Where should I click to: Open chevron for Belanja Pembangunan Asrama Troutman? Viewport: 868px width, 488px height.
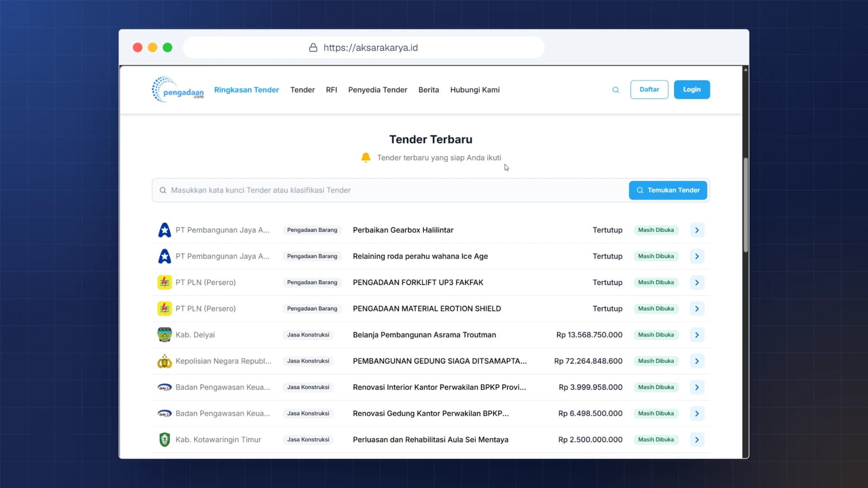tap(697, 335)
